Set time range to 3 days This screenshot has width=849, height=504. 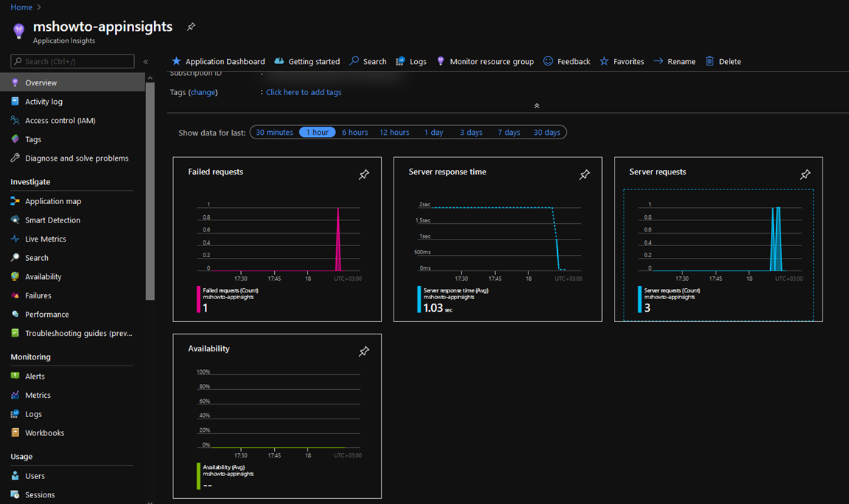[x=471, y=133]
